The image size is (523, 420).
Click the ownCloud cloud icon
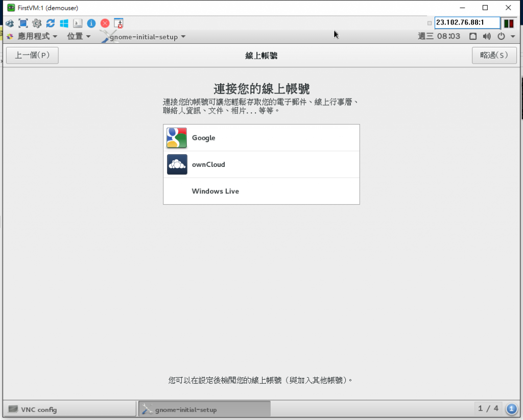tap(177, 164)
